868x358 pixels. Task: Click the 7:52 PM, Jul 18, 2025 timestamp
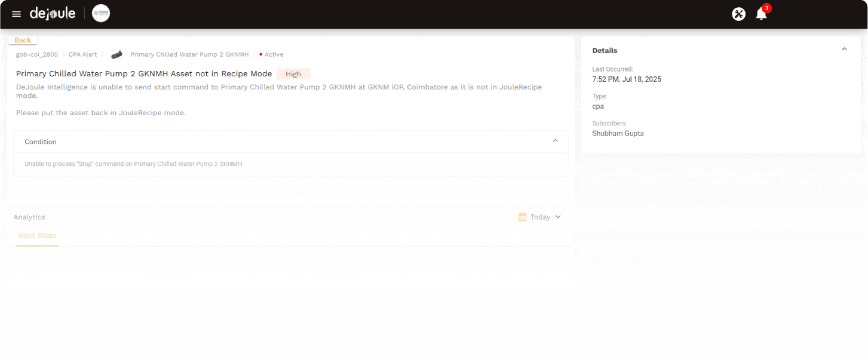point(627,79)
